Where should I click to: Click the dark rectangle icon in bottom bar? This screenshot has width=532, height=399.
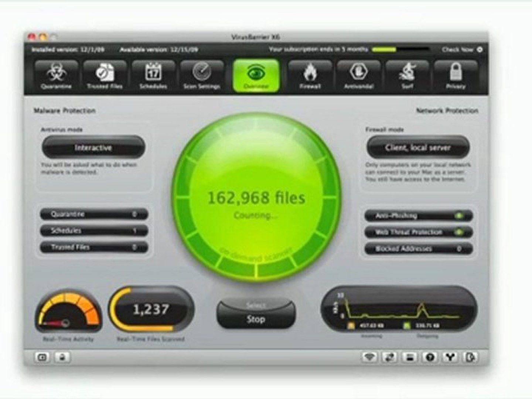coord(410,357)
